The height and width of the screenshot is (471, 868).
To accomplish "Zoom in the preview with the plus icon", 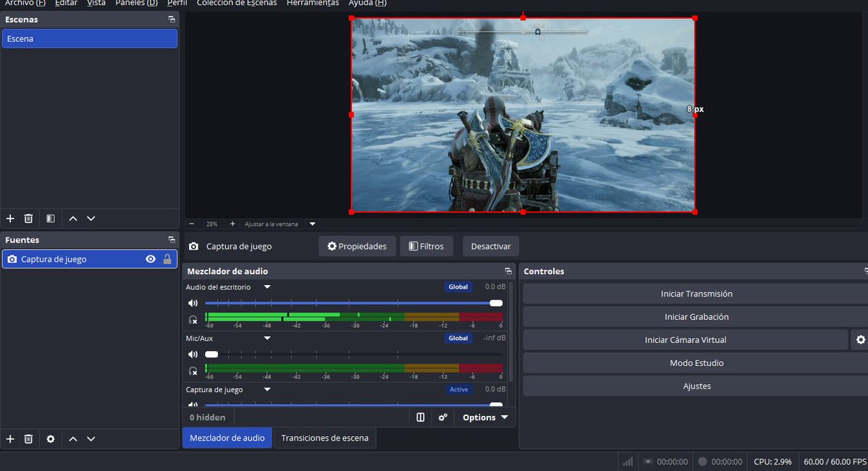I will click(x=232, y=224).
